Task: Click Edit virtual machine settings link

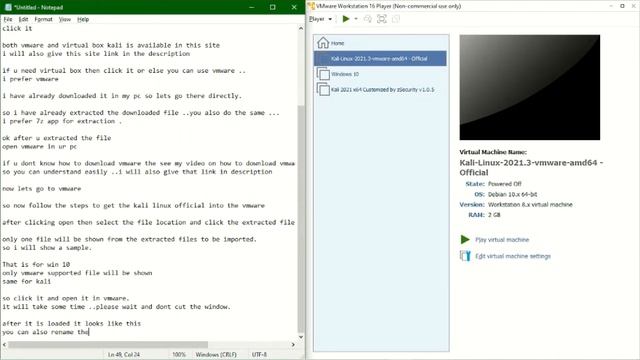Action: point(513,256)
